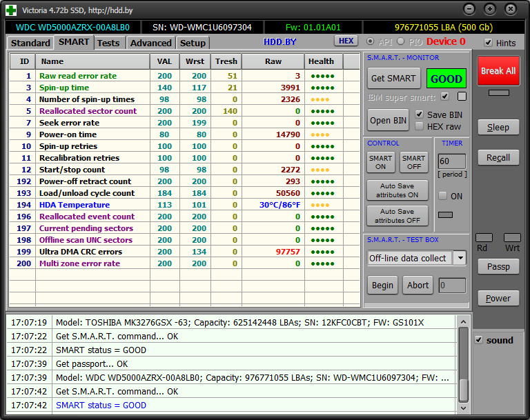Select the Current pending sectors row
This screenshot has height=420, width=530.
pyautogui.click(x=184, y=228)
